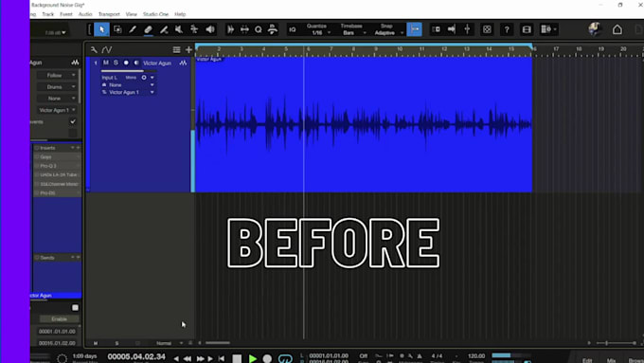Screen dimensions: 644x363
Task: Start playback with green Play button
Action: coord(253,358)
